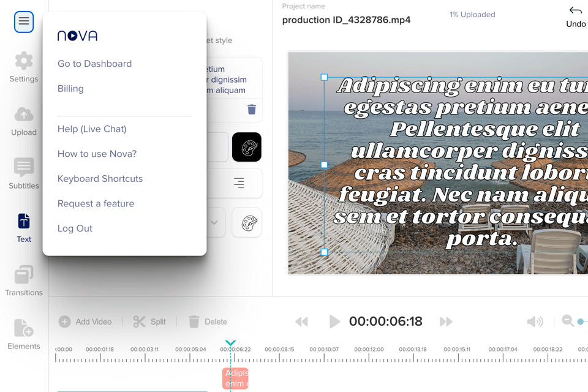588x392 pixels.
Task: Open Help (Live Chat)
Action: 92,129
